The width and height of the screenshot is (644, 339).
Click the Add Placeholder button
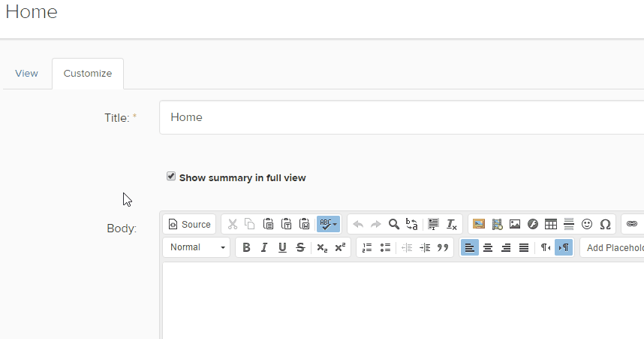(612, 247)
